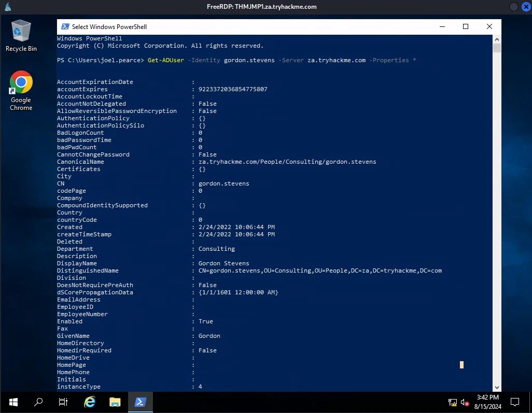This screenshot has width=532, height=413.
Task: Click the dark round FreeRDP title button
Action: click(514, 7)
